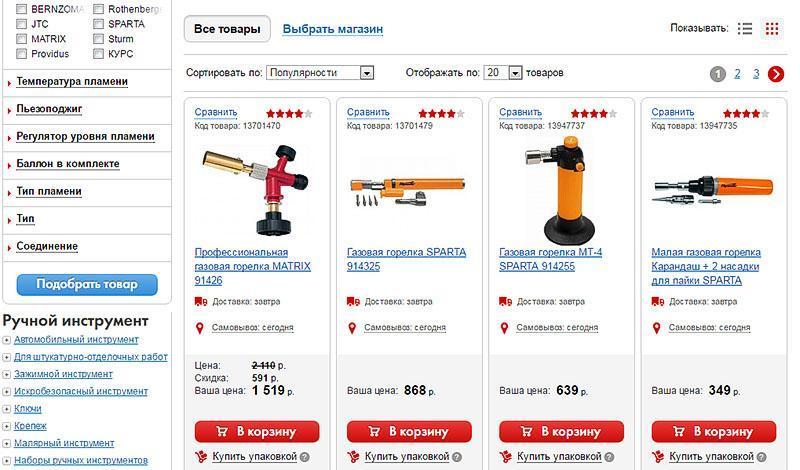800x470 pixels.
Task: Go to next page red arrow
Action: (776, 74)
